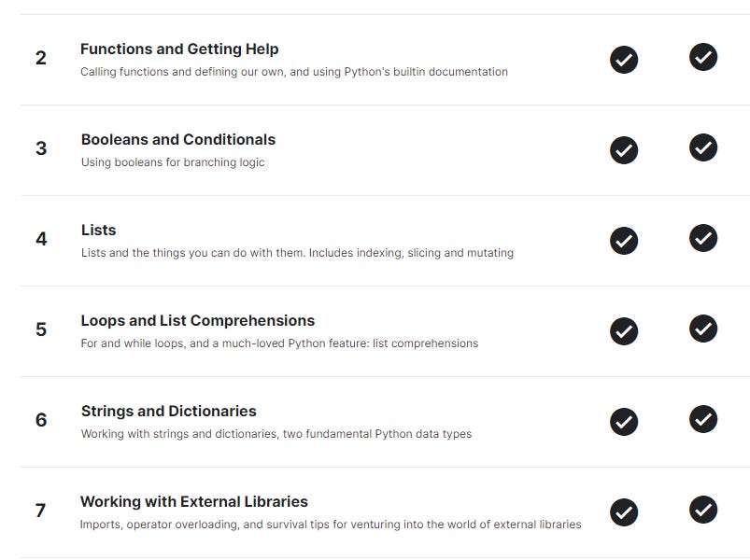Viewport: 750px width, 560px height.
Task: Open the Booleans and Conditionals lesson
Action: (178, 139)
